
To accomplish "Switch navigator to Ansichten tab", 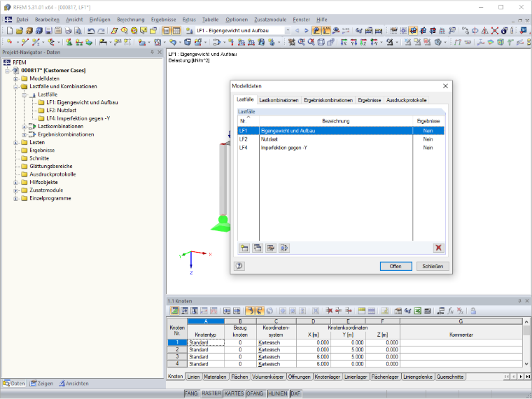I will (x=73, y=384).
